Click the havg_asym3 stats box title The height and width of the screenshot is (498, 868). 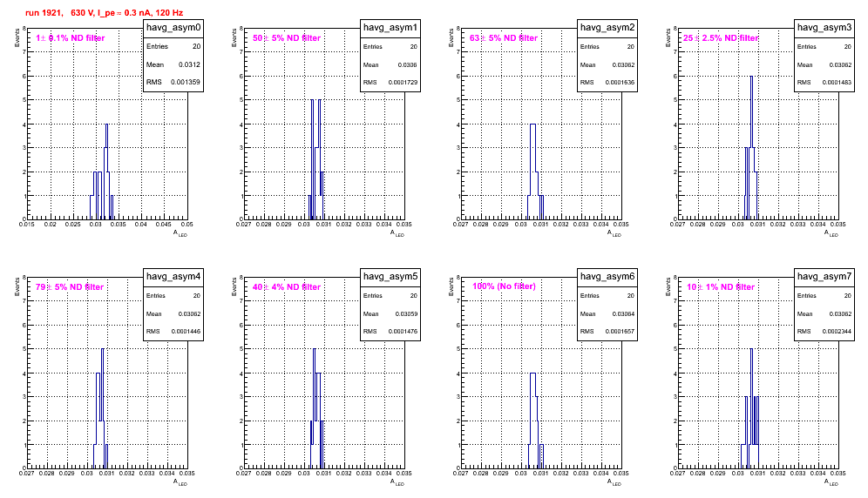[x=824, y=28]
